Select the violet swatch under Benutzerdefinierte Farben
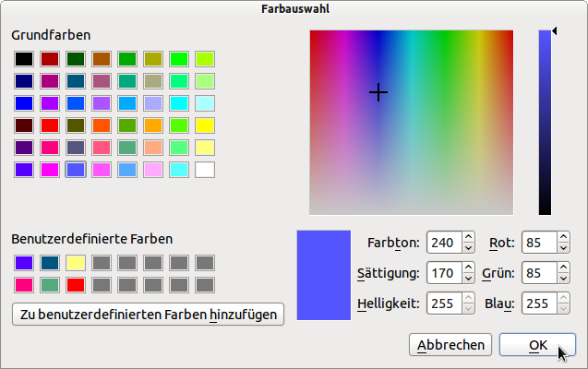This screenshot has height=369, width=588. tap(24, 263)
